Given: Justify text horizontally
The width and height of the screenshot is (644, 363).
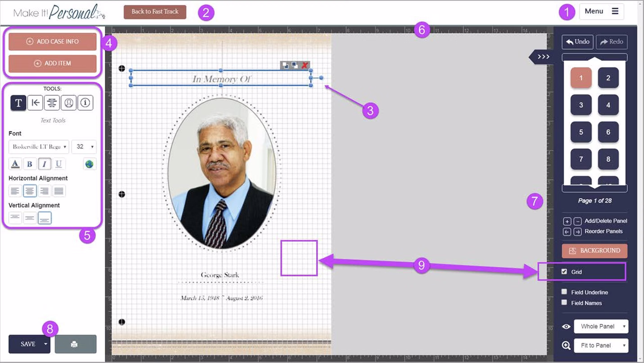Looking at the screenshot, I should coord(59,191).
